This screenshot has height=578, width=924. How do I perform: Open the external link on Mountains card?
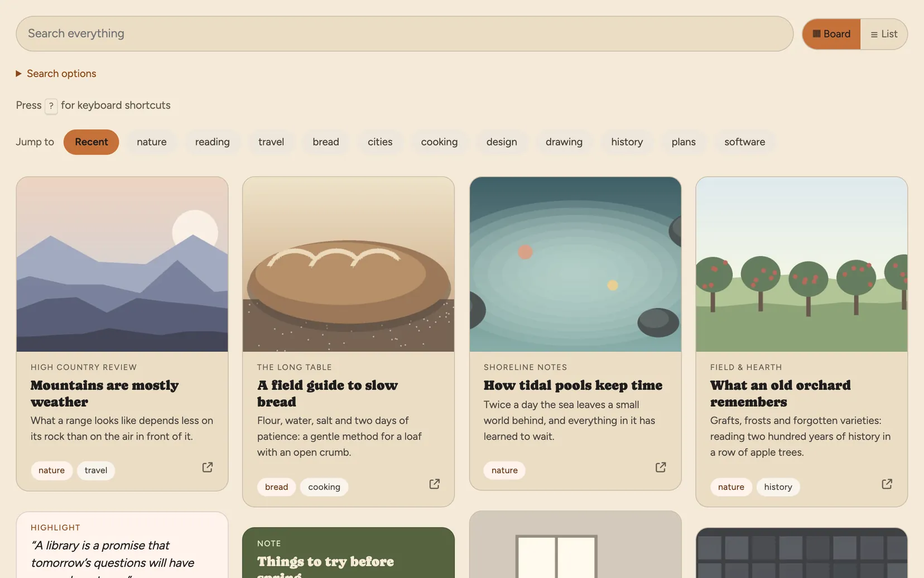[x=208, y=468]
